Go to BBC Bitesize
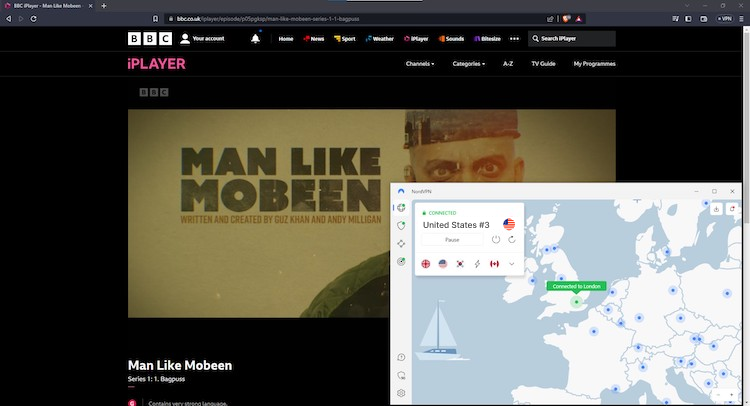 (x=487, y=39)
